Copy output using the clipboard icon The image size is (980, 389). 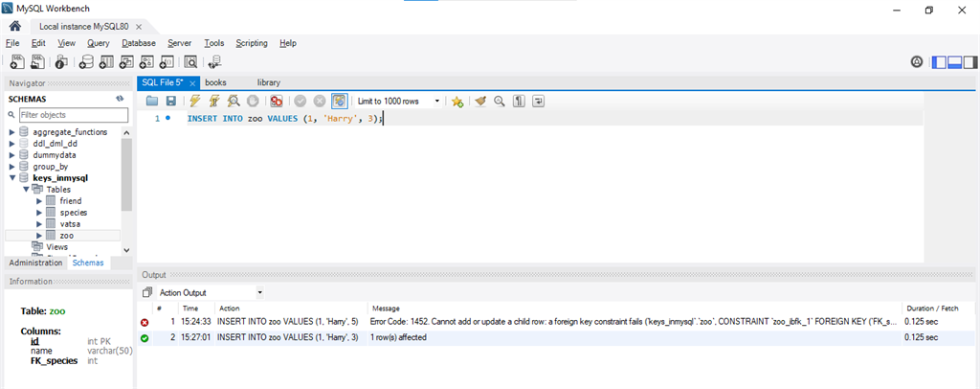147,292
